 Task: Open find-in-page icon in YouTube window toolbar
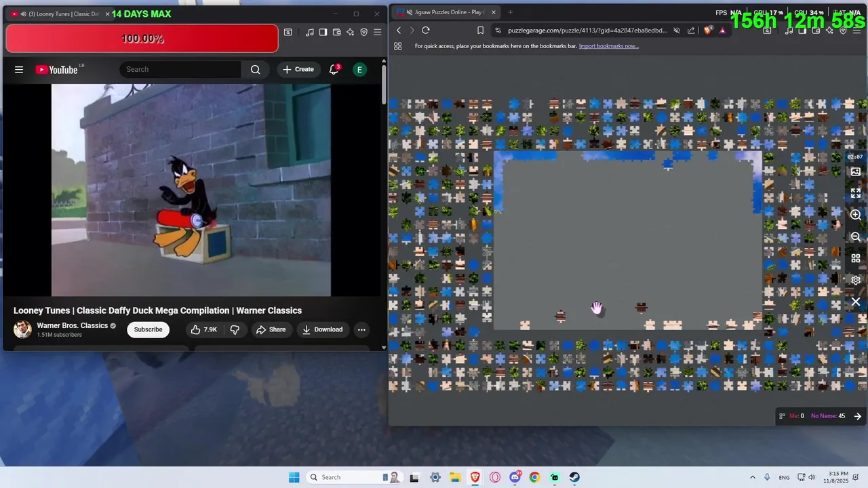pyautogui.click(x=288, y=32)
